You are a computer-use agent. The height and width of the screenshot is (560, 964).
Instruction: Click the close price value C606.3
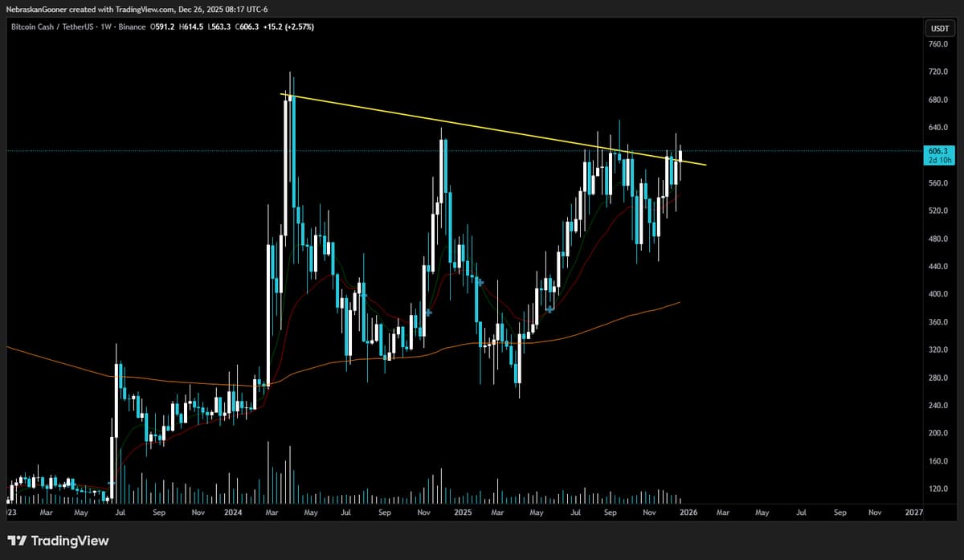tap(246, 27)
